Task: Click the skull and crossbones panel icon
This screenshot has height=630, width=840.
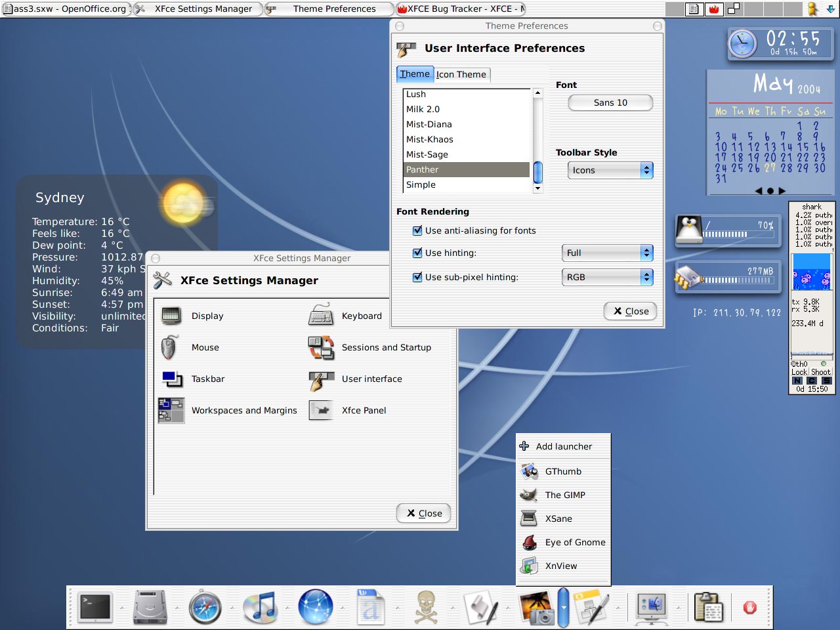Action: pos(426,607)
